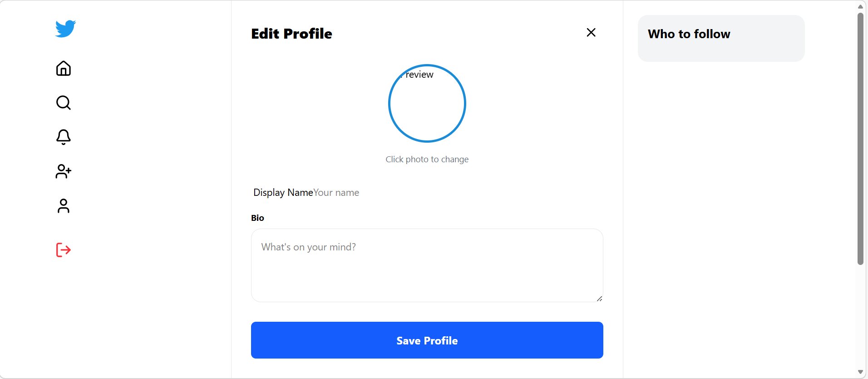Click the scrollbar up arrow

(x=860, y=6)
